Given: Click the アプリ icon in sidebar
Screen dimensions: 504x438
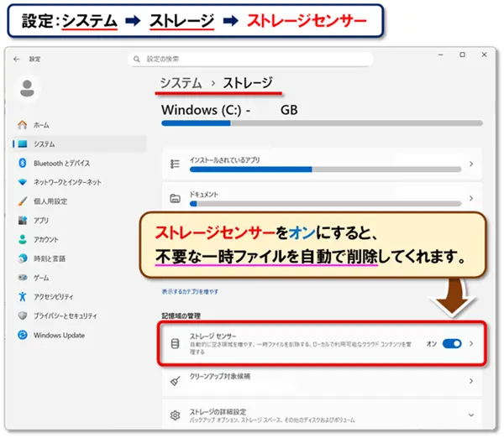Looking at the screenshot, I should [22, 221].
